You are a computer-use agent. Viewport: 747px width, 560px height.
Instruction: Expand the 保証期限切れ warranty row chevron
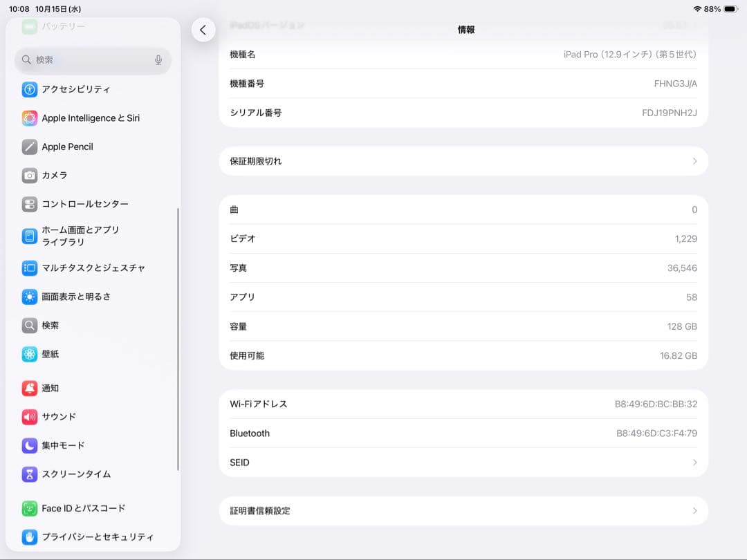[694, 161]
